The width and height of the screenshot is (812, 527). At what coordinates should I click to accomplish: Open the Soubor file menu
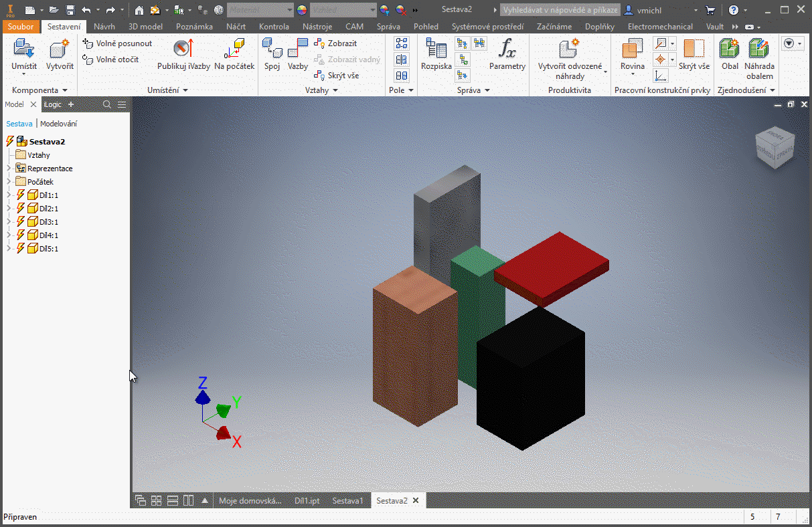pos(21,27)
